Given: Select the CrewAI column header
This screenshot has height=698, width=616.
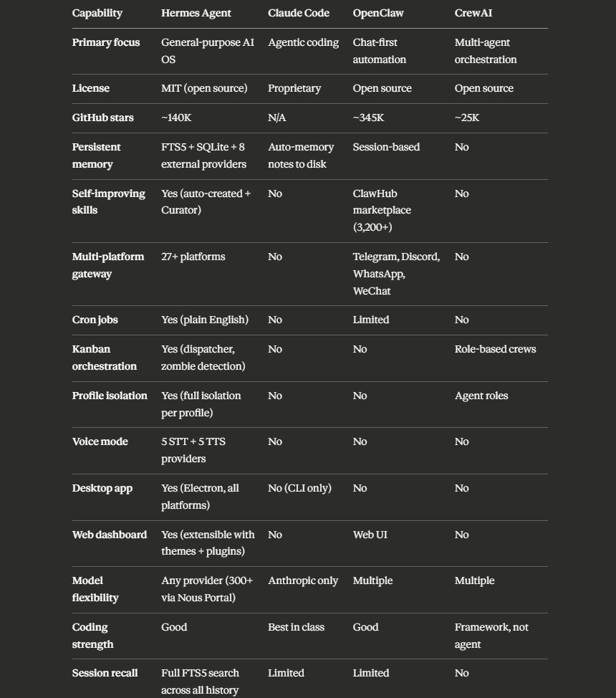Looking at the screenshot, I should [473, 13].
